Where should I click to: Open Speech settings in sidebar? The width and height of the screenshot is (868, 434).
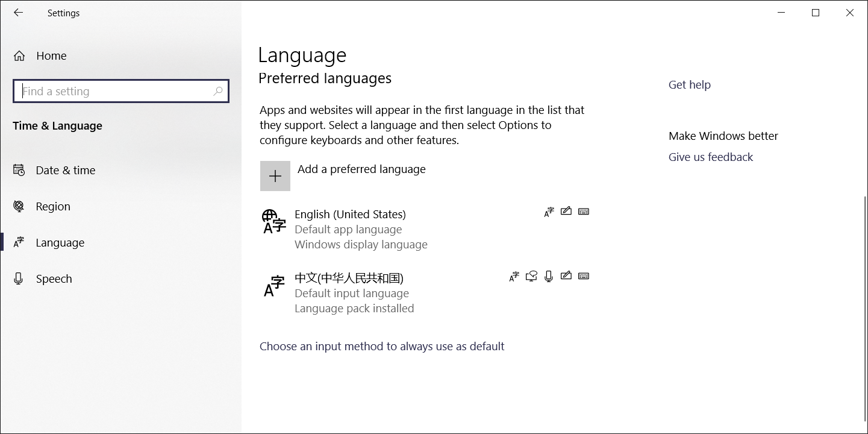click(54, 278)
